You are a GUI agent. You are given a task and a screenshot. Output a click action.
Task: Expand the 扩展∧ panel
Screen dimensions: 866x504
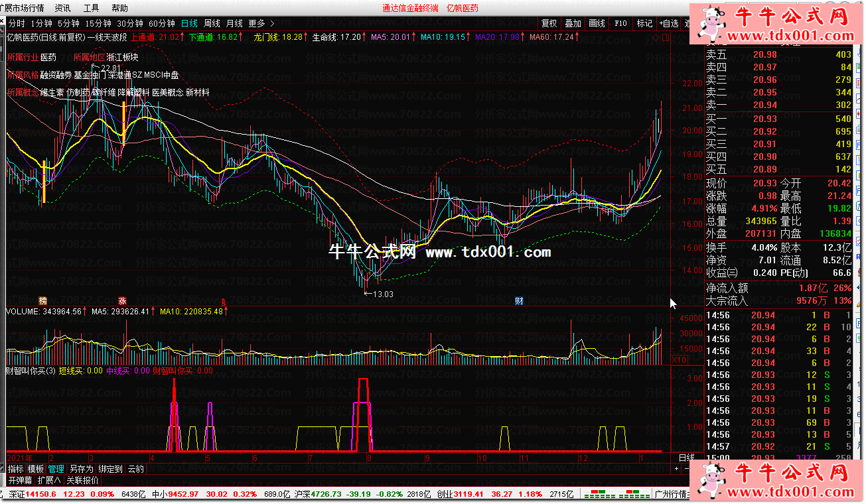(49, 480)
